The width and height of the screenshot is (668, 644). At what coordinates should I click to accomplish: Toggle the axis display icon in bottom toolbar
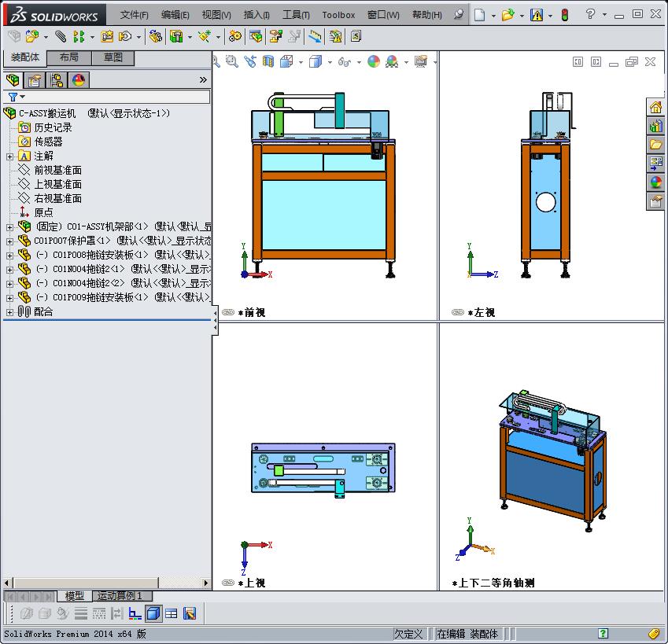click(x=135, y=613)
